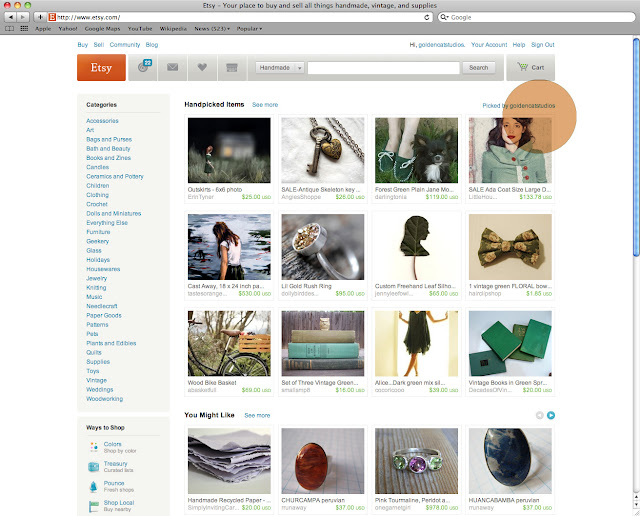Image resolution: width=640 pixels, height=516 pixels.
Task: Show previous You Might Like items
Action: tap(540, 415)
